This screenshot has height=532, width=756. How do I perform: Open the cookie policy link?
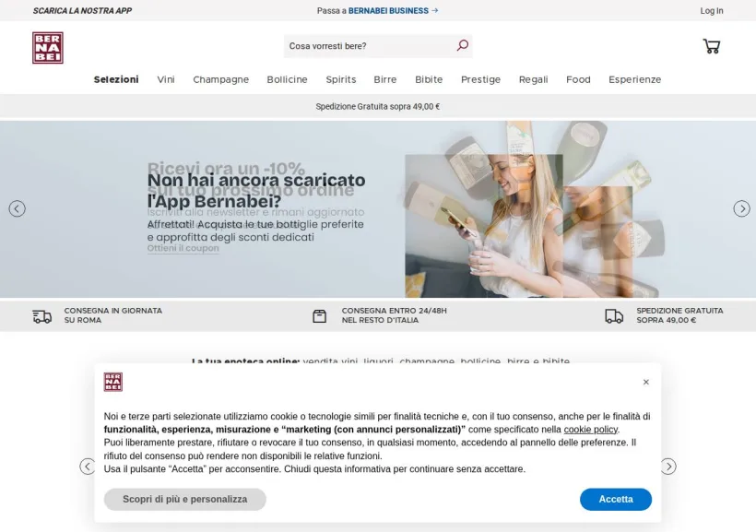pos(591,430)
